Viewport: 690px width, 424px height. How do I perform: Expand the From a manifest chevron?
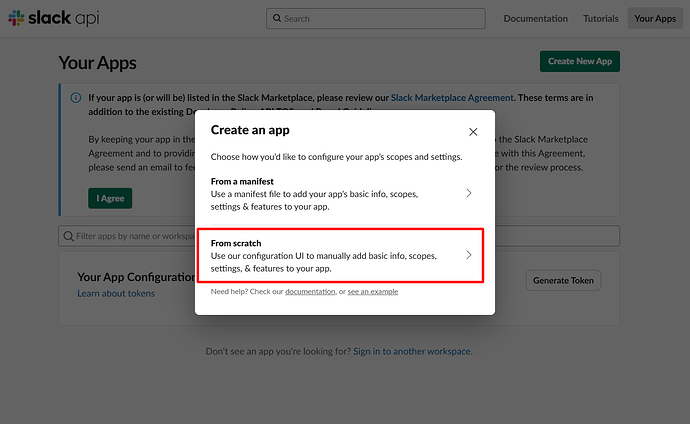pos(469,193)
